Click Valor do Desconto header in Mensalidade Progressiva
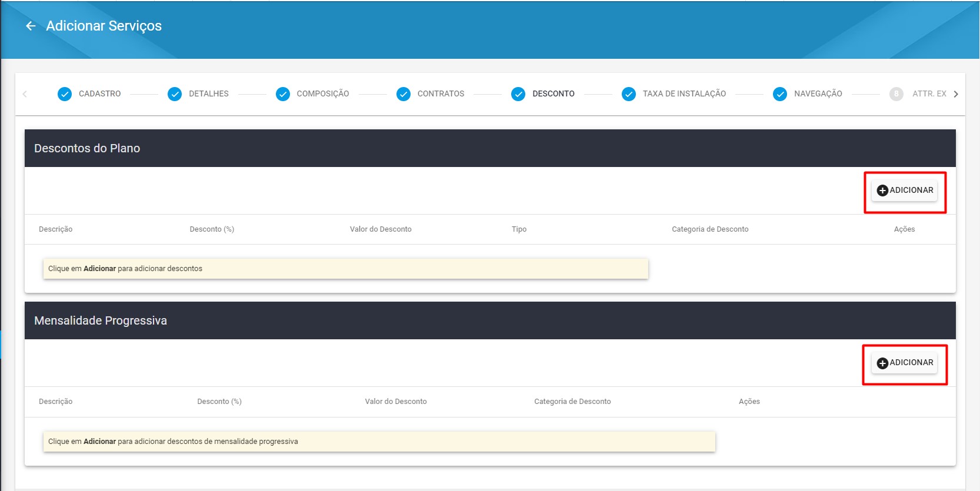Image resolution: width=980 pixels, height=491 pixels. 396,402
